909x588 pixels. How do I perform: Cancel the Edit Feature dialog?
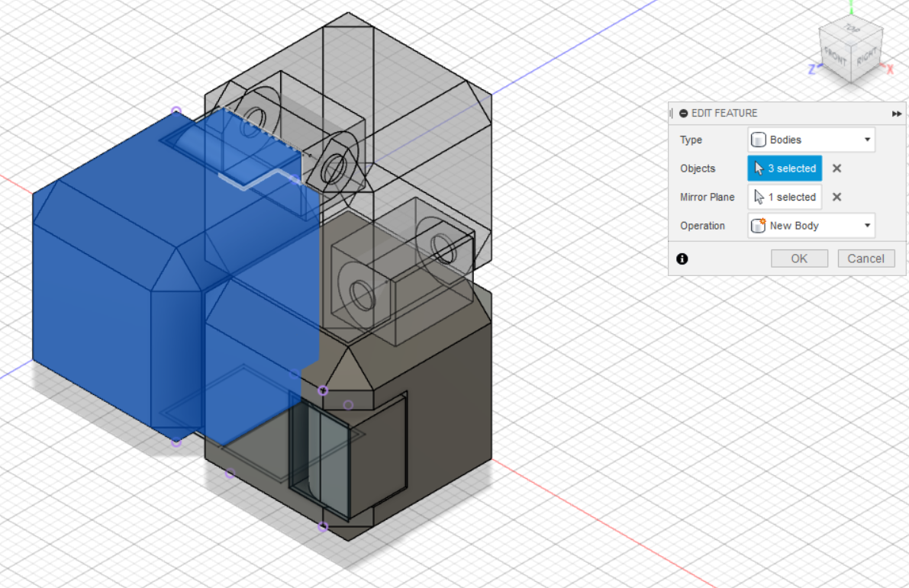point(865,258)
